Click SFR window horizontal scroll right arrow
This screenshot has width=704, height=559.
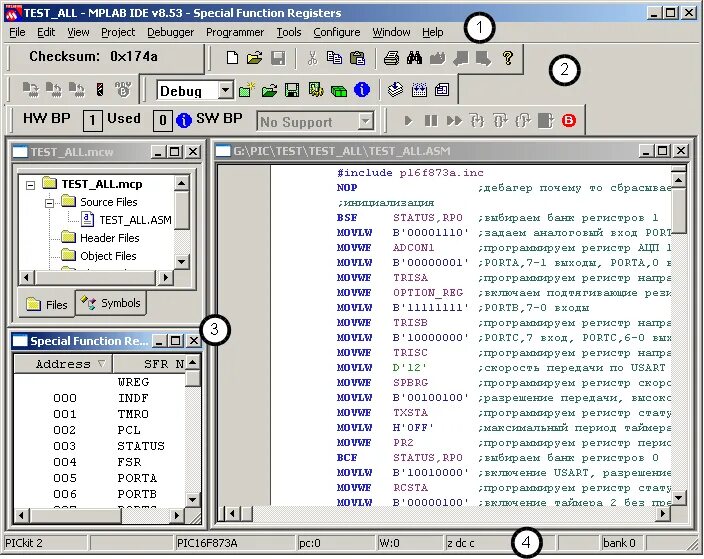pyautogui.click(x=177, y=515)
